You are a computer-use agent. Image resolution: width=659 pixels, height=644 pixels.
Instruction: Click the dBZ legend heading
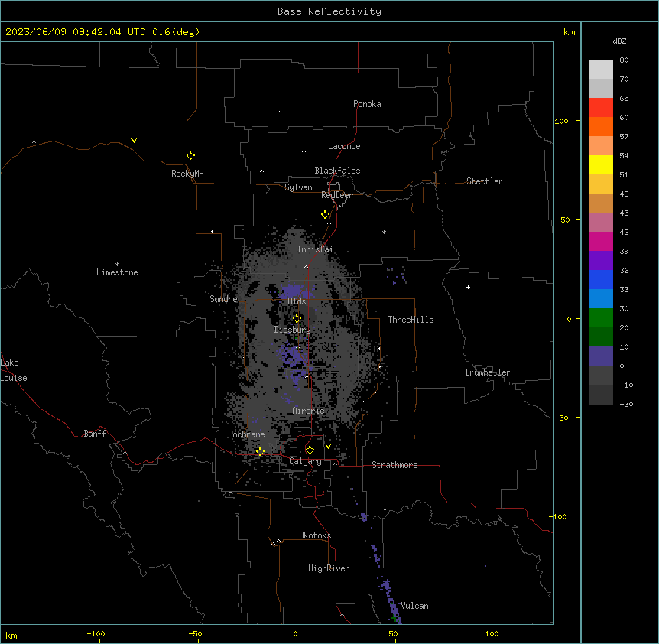click(619, 41)
